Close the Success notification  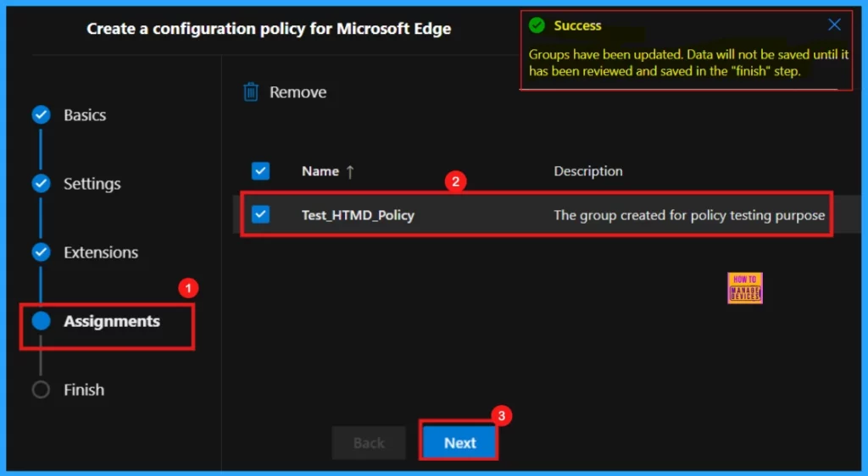[x=834, y=25]
